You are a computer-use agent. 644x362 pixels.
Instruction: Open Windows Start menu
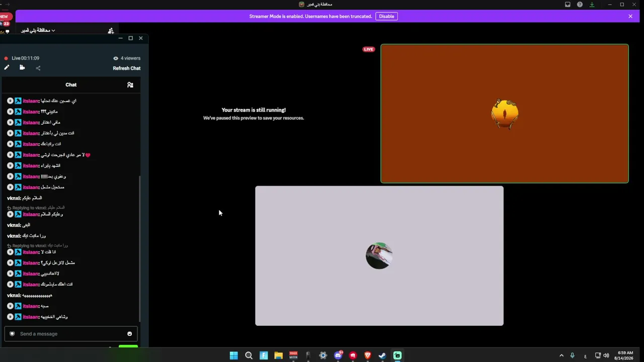point(234,355)
